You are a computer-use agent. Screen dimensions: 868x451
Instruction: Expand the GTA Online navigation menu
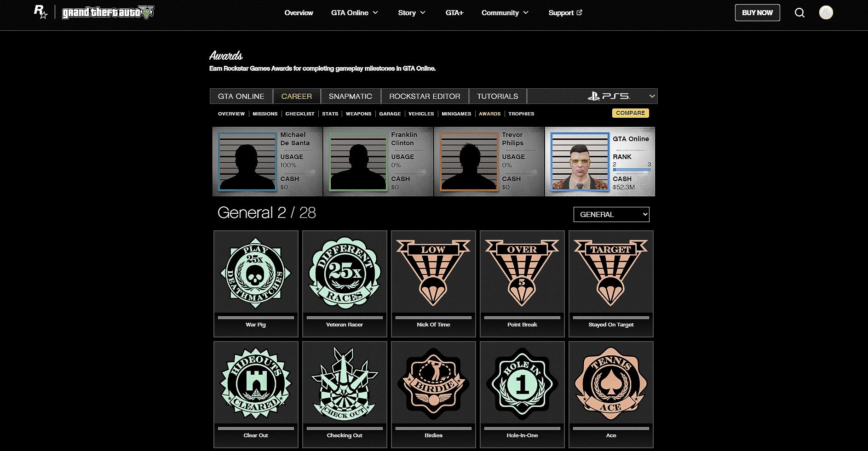354,12
